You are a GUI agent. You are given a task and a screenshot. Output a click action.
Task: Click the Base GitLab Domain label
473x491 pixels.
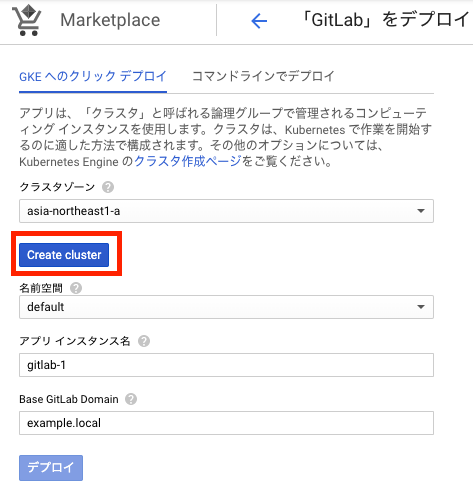click(69, 399)
